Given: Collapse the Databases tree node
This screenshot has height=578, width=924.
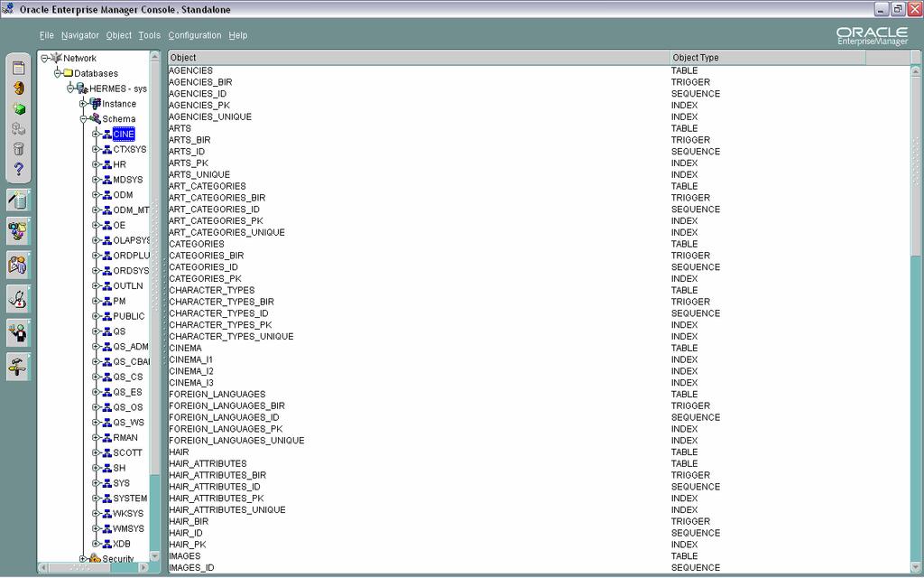Looking at the screenshot, I should (58, 73).
